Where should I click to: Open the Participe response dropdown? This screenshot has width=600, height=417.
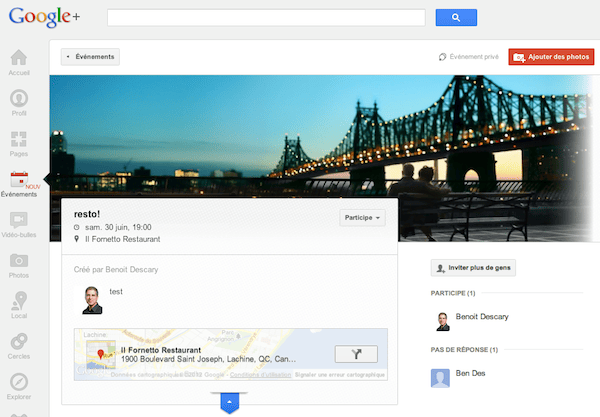pos(363,218)
